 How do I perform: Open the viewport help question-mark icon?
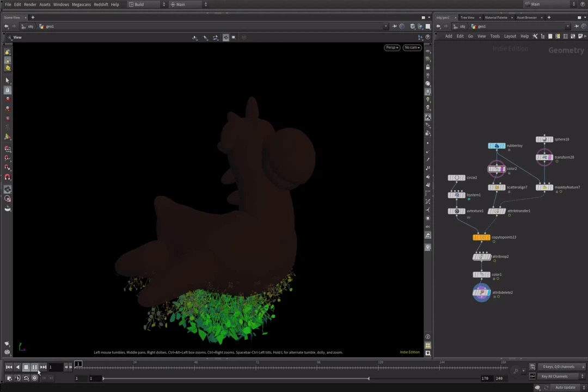[x=428, y=37]
